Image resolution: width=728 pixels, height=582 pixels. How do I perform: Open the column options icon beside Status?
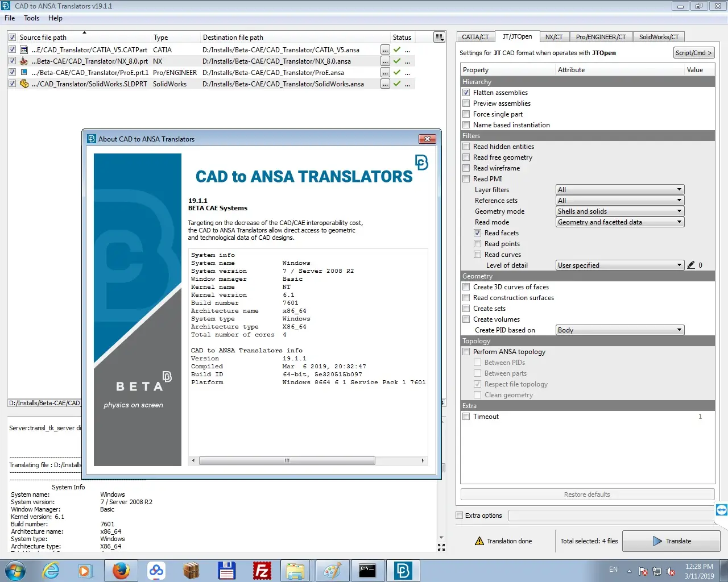pyautogui.click(x=439, y=38)
